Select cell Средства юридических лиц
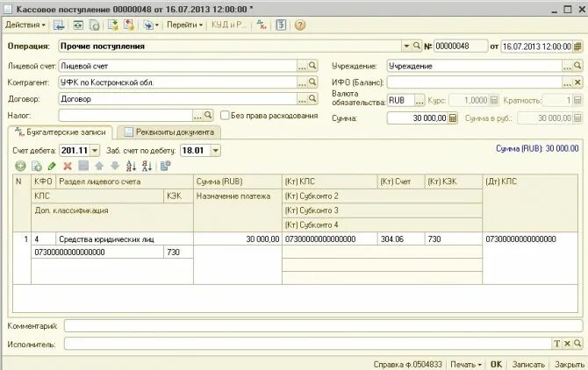The height and width of the screenshot is (370, 588). [125, 239]
